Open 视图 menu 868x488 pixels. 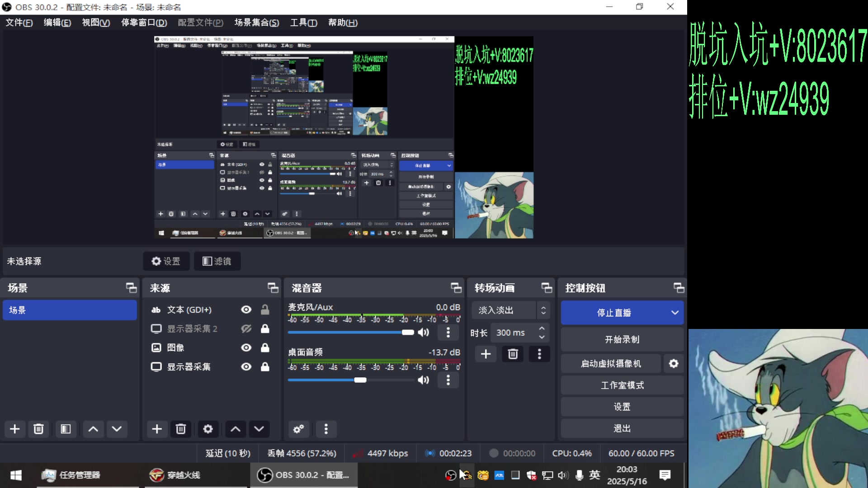96,23
